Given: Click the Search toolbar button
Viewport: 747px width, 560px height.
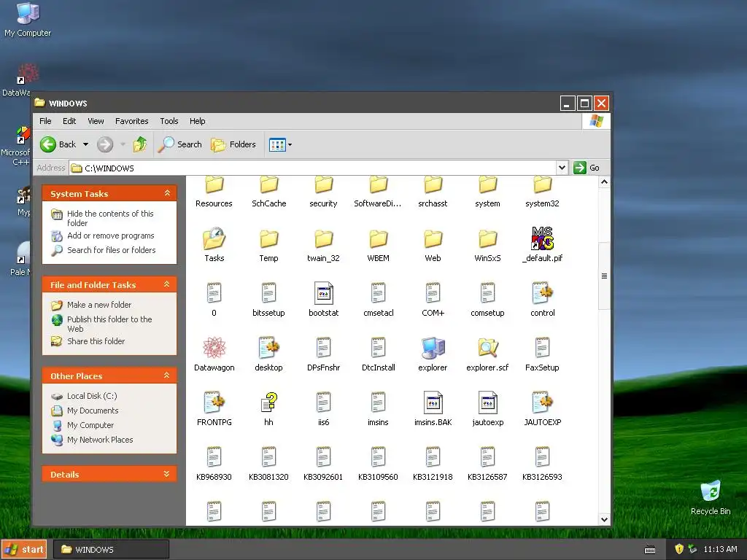Looking at the screenshot, I should (x=180, y=144).
